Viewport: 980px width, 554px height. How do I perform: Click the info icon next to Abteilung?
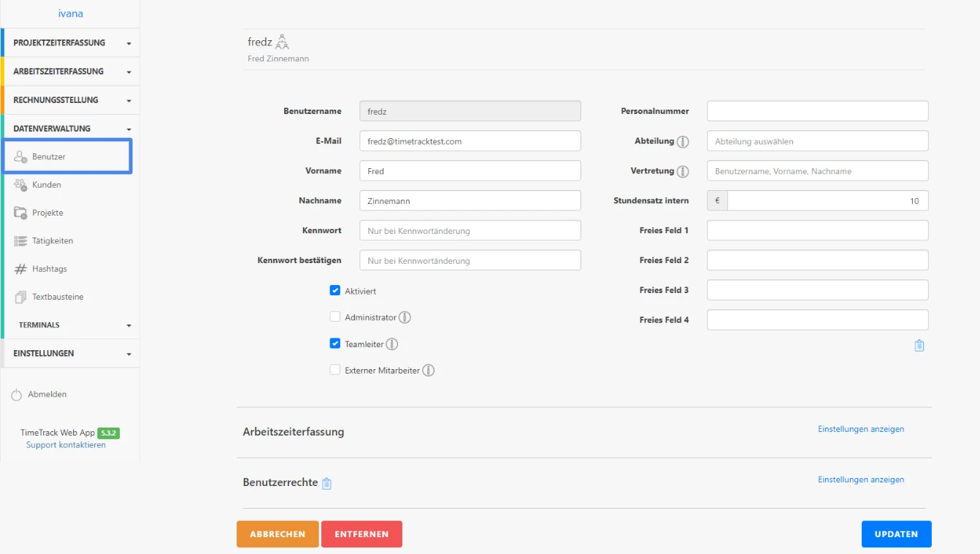(683, 142)
